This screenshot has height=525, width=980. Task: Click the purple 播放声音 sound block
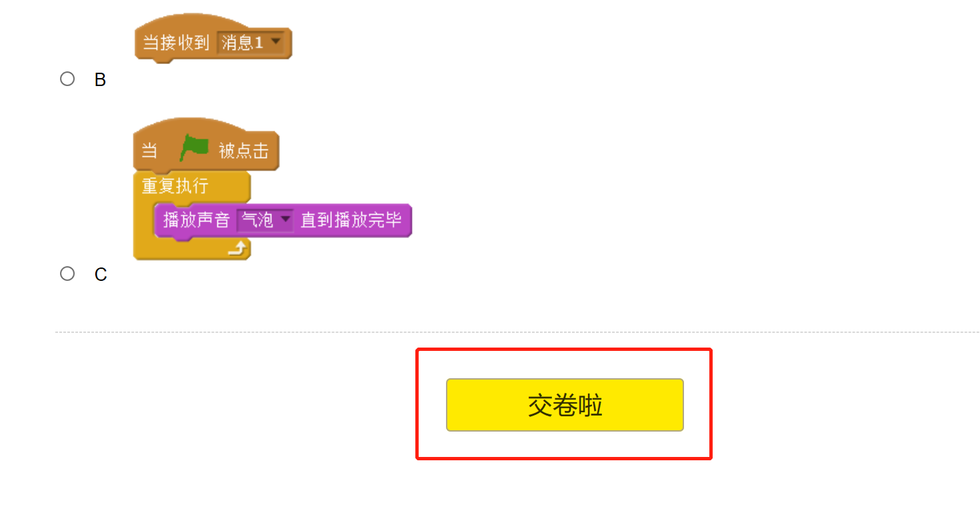coord(283,221)
